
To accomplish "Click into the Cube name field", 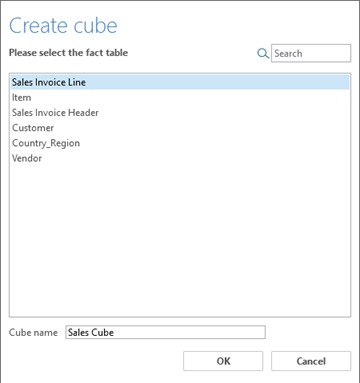I will pos(165,332).
